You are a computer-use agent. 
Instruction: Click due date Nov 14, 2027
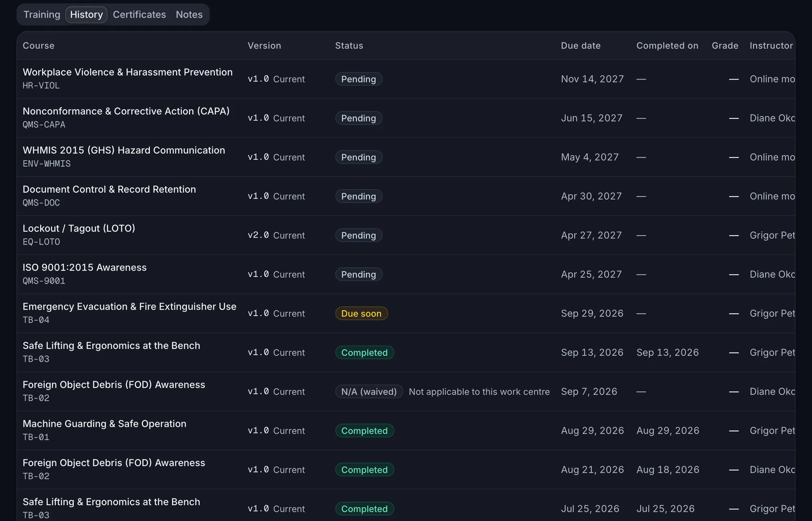tap(592, 79)
